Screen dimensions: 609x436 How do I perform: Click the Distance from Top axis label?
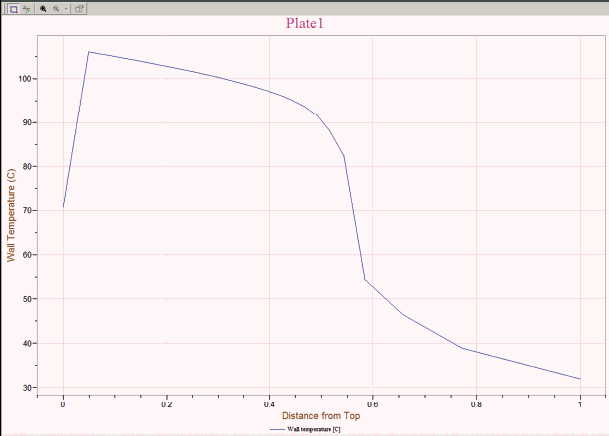coord(321,416)
